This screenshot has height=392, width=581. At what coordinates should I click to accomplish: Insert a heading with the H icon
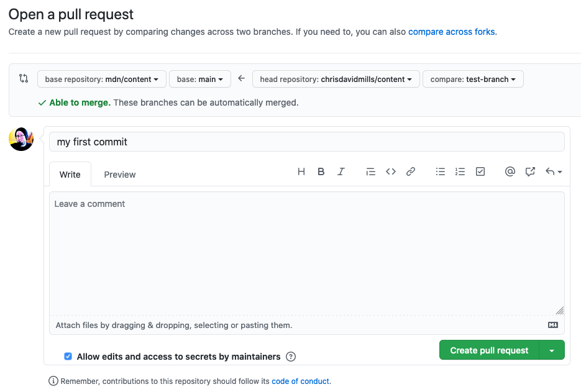(x=301, y=171)
